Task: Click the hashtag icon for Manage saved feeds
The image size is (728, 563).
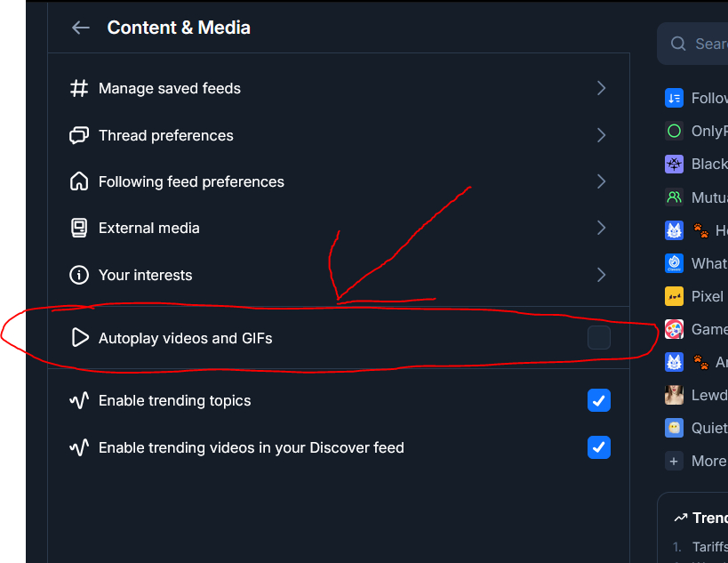Action: [79, 88]
